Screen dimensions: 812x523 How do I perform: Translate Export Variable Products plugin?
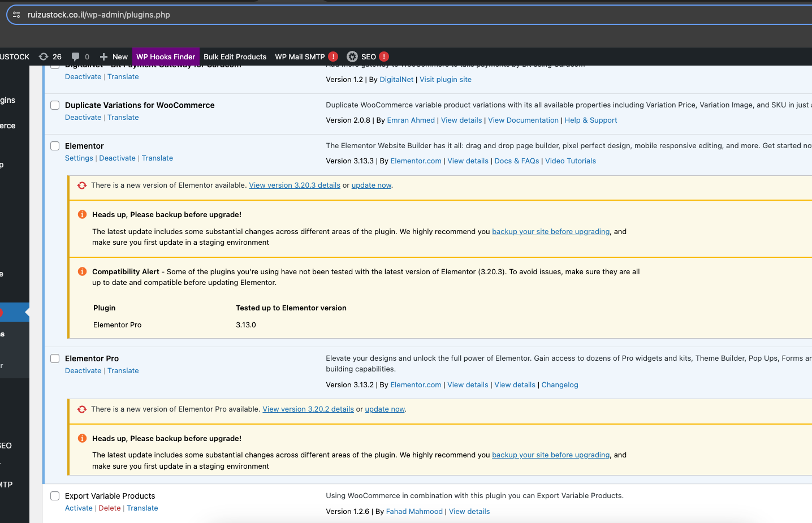tap(142, 508)
